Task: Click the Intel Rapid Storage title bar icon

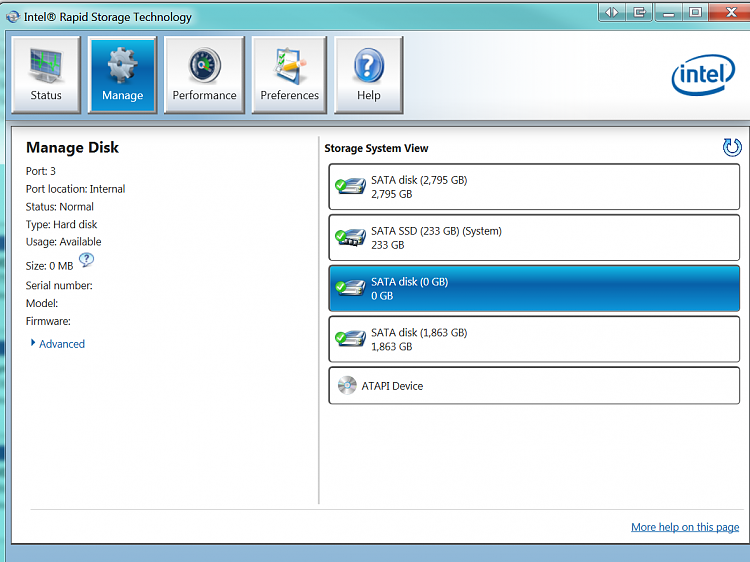Action: point(13,17)
